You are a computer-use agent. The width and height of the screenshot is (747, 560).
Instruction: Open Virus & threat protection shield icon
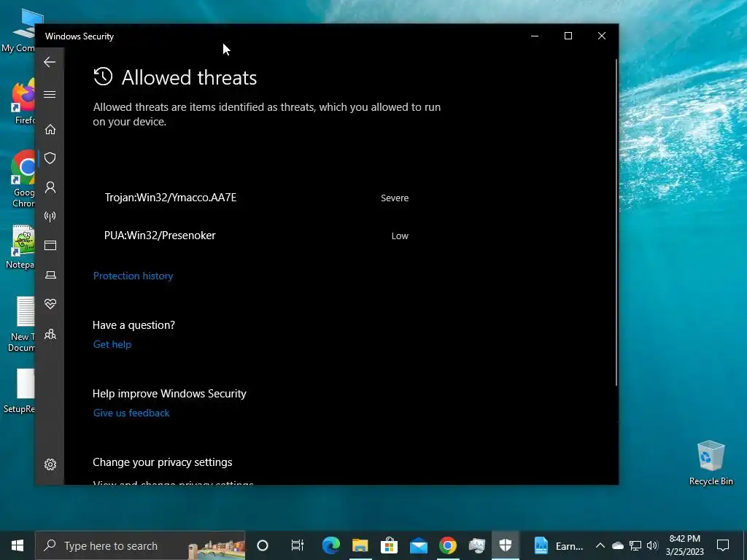coord(50,158)
